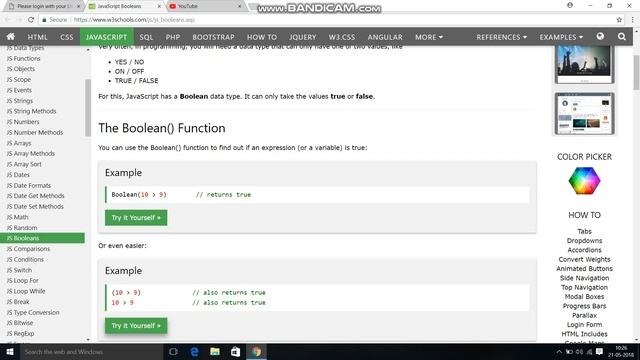Expand the REFERENCES dropdown
The image size is (640, 360).
click(x=501, y=37)
